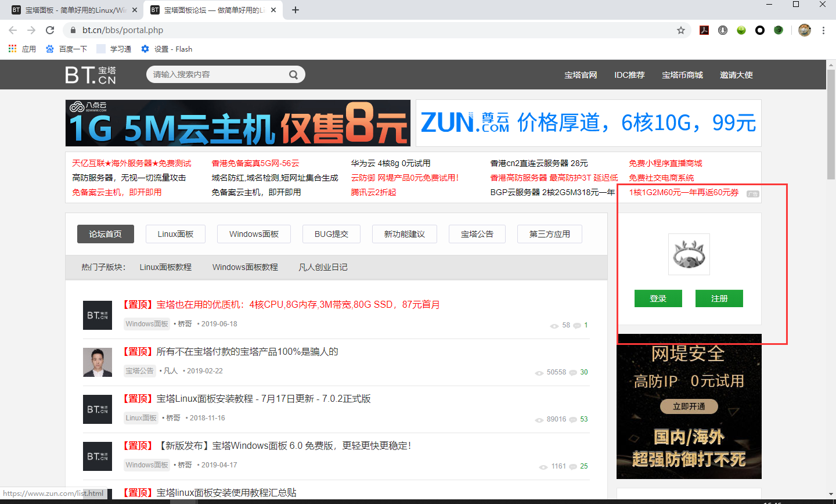This screenshot has height=504, width=836.
Task: Click the ZUN.COM 尊云 banner ad
Action: pyautogui.click(x=589, y=123)
